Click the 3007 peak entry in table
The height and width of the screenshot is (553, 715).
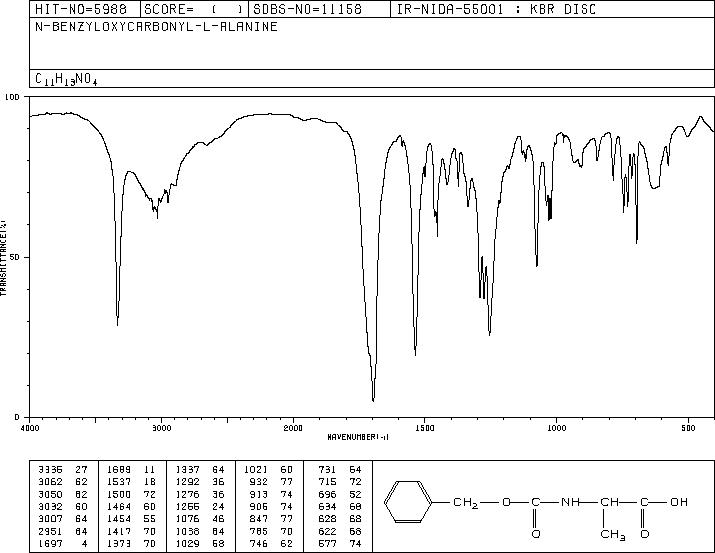[62, 519]
